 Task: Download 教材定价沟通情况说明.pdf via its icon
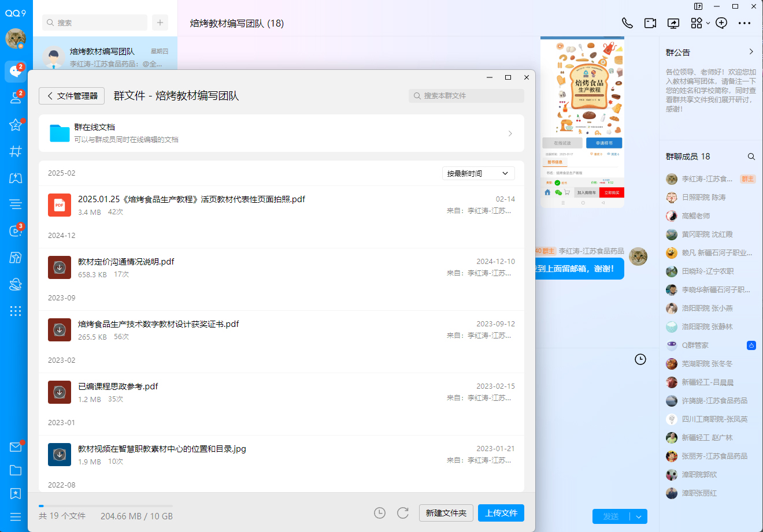tap(60, 267)
